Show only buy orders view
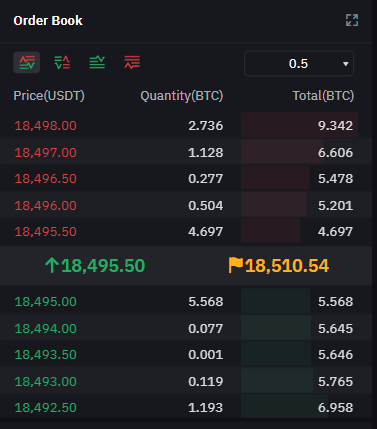This screenshot has width=377, height=429. (97, 62)
